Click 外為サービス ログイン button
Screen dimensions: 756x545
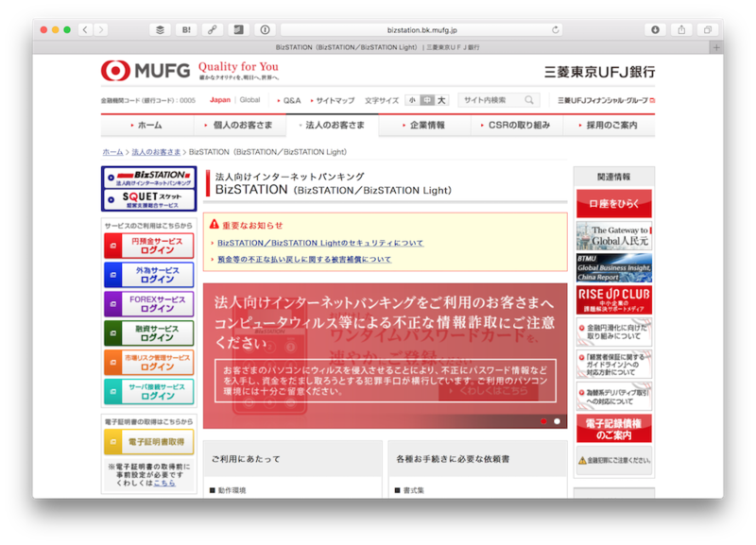click(x=149, y=275)
